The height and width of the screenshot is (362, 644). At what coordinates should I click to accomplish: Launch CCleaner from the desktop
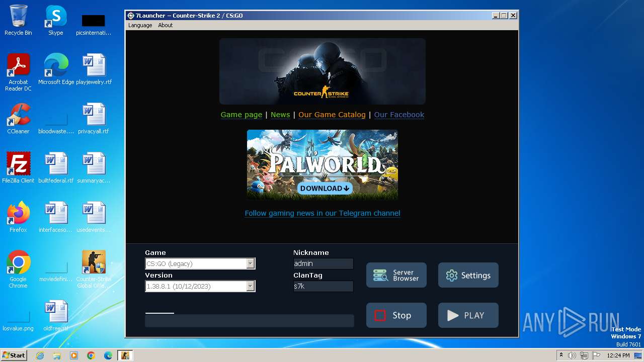coord(18,119)
